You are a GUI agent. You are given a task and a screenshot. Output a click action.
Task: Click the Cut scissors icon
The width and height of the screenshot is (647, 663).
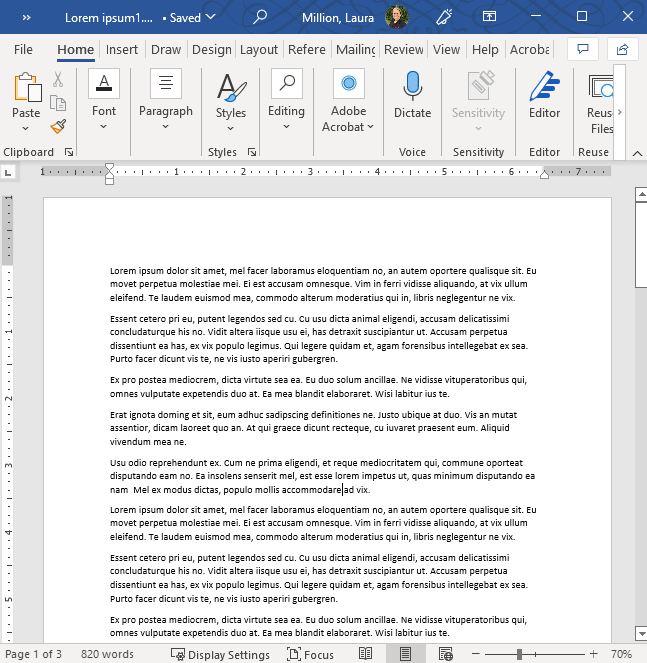[x=58, y=79]
